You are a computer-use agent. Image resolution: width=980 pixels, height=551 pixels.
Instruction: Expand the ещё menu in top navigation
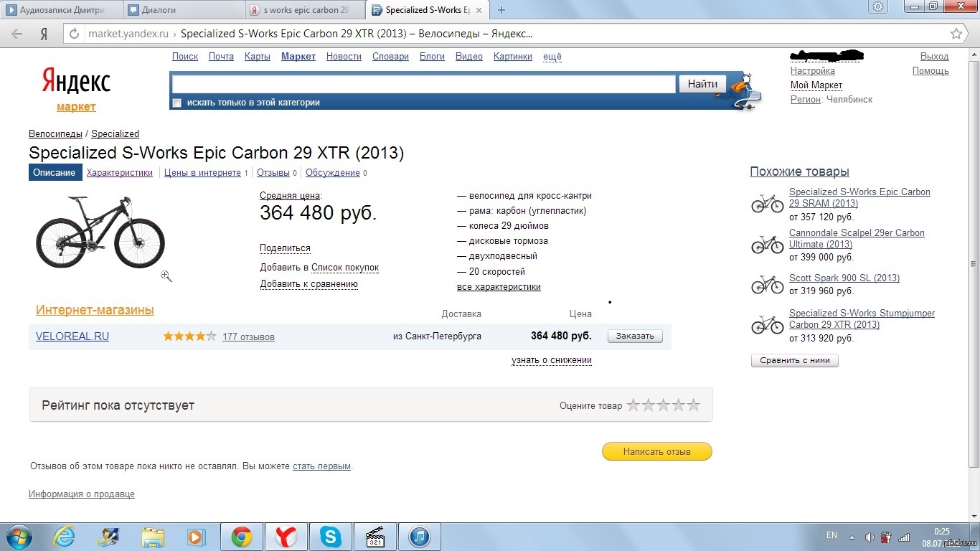click(x=552, y=57)
